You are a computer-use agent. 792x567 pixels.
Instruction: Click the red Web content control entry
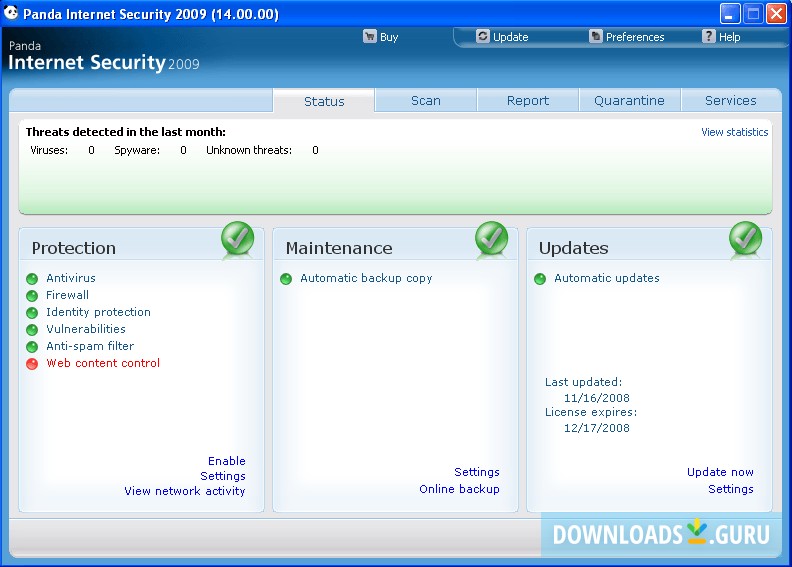coord(103,363)
